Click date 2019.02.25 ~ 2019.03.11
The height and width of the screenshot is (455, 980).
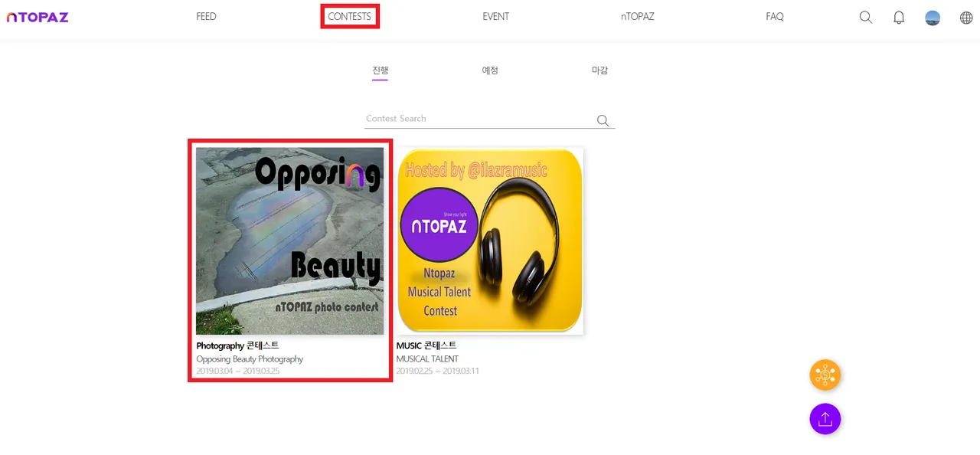(438, 371)
